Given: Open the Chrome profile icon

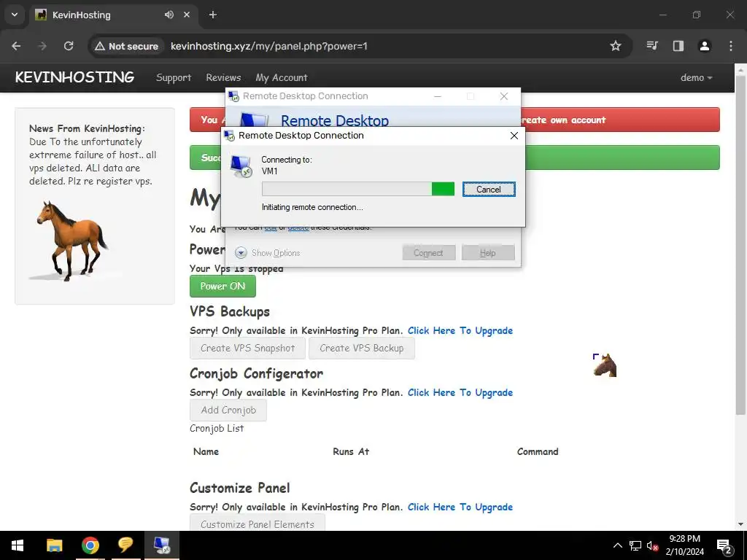Looking at the screenshot, I should [x=705, y=46].
